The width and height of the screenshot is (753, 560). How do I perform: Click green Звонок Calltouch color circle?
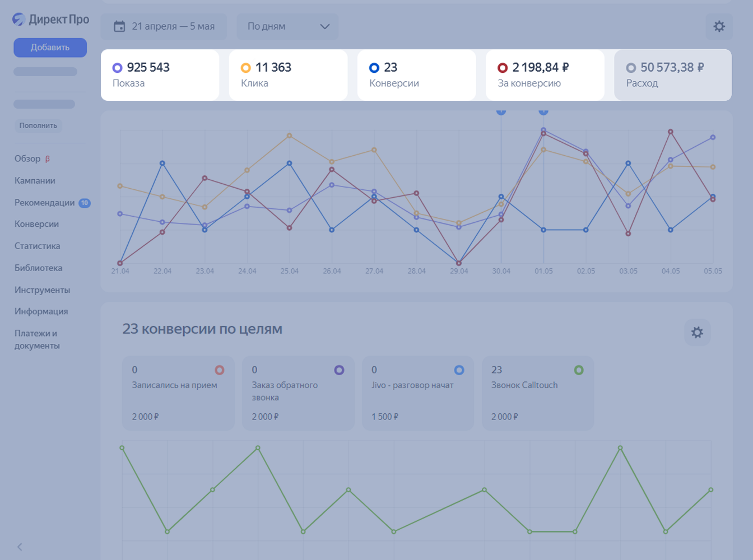coord(579,370)
